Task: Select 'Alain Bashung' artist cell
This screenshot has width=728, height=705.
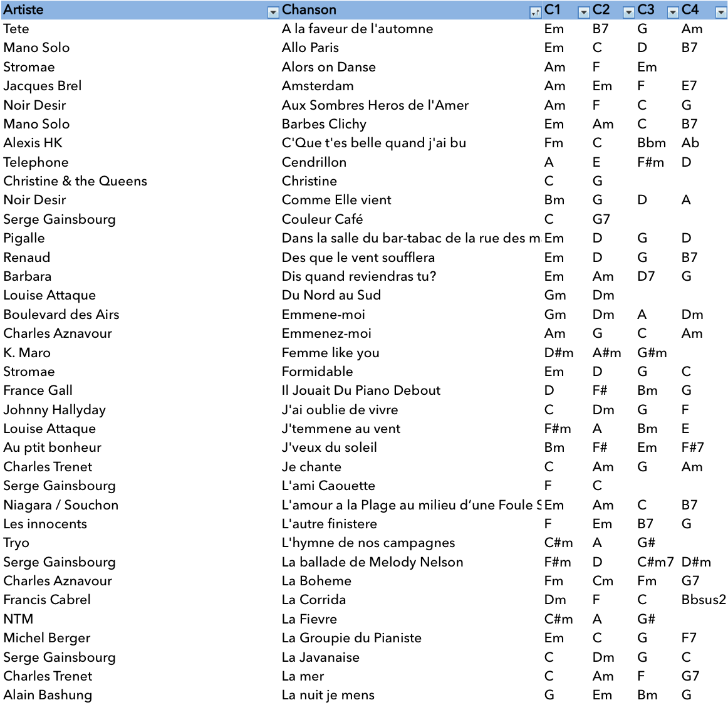Action: pyautogui.click(x=48, y=695)
